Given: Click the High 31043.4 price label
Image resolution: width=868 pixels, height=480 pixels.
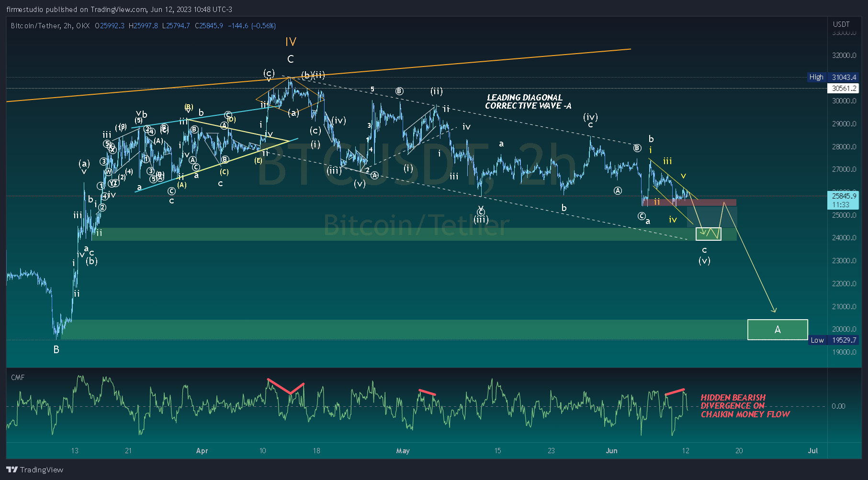Looking at the screenshot, I should (833, 77).
